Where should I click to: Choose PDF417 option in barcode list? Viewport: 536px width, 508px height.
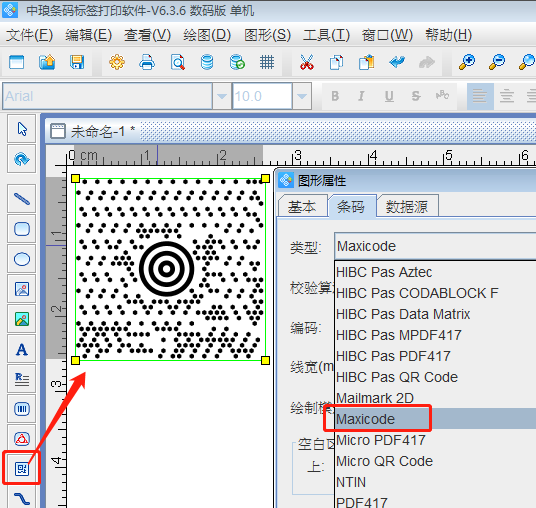tap(362, 502)
